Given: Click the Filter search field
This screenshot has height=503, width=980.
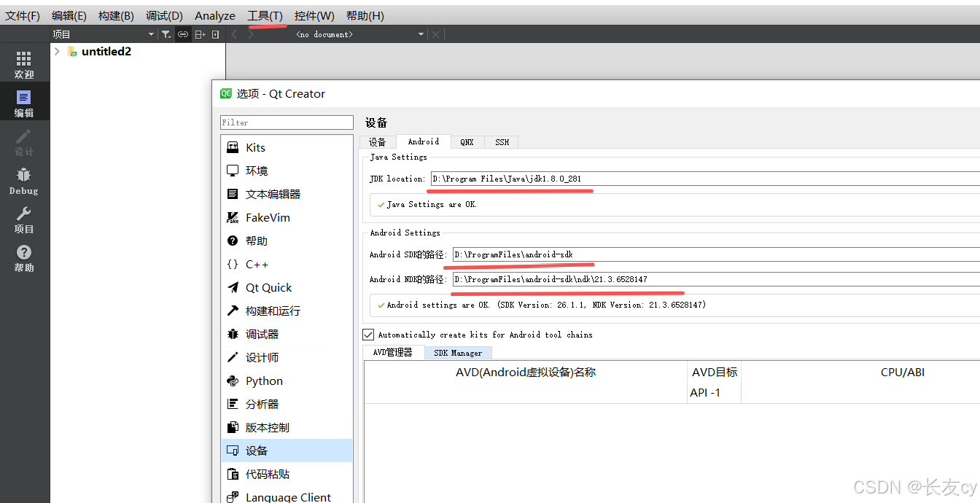Looking at the screenshot, I should coord(287,122).
